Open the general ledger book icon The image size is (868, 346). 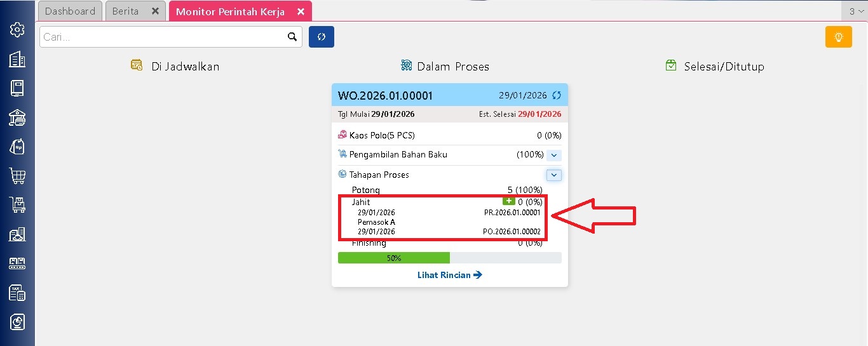[x=17, y=88]
